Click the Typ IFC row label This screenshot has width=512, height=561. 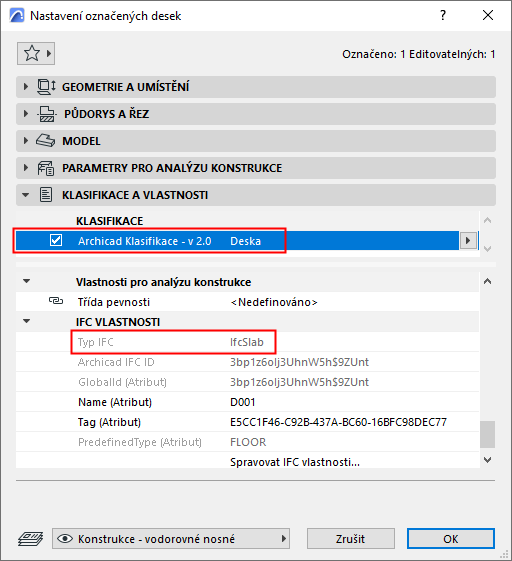tap(96, 342)
